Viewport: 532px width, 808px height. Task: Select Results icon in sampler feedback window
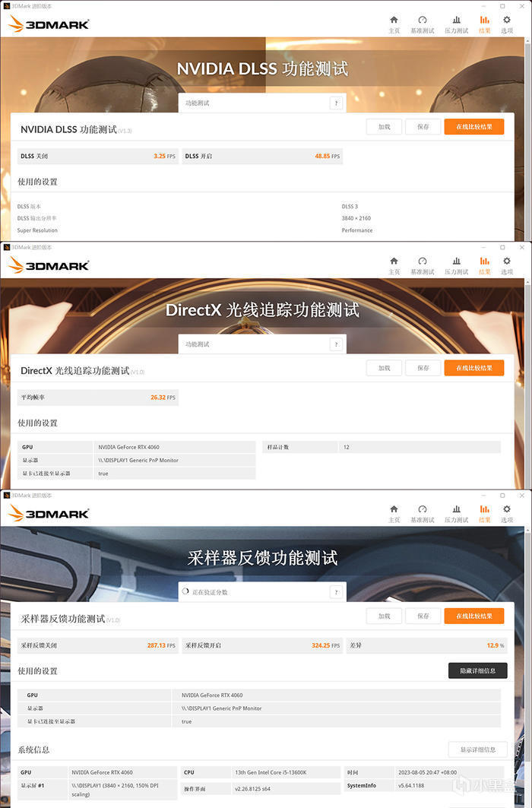coord(485,514)
